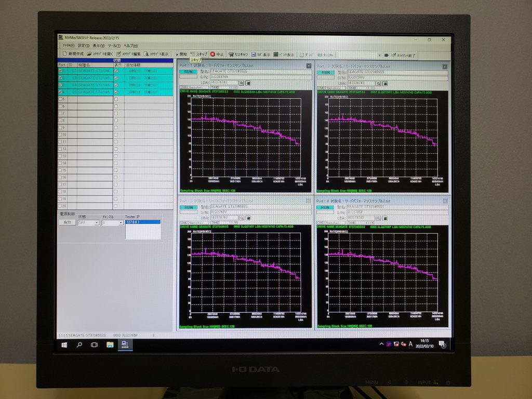
Task: Open File Explorer from the taskbar
Action: (110, 344)
